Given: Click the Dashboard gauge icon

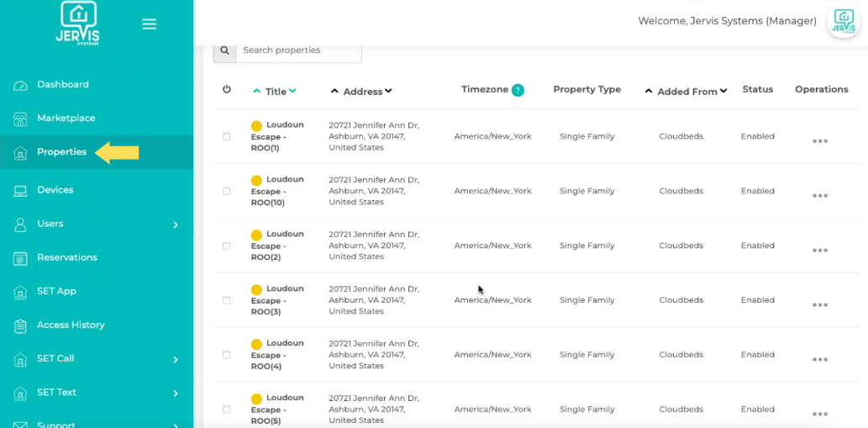Looking at the screenshot, I should click(21, 85).
